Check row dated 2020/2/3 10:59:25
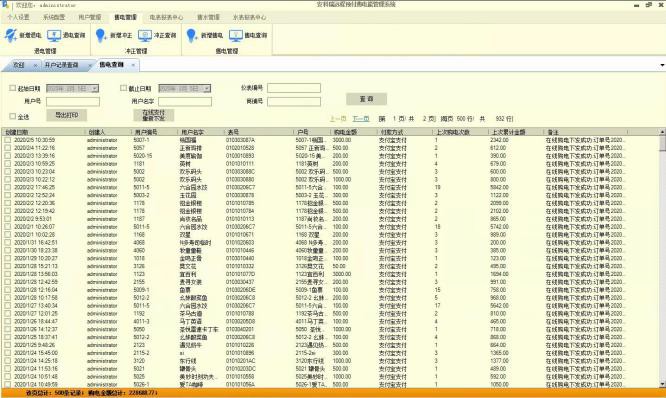This screenshot has width=666, height=398. [8, 164]
